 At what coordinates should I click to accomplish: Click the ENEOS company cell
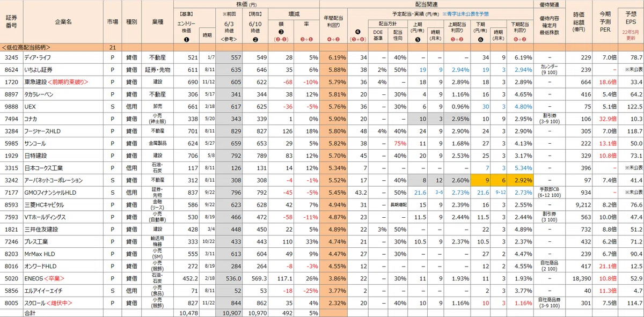coord(63,278)
